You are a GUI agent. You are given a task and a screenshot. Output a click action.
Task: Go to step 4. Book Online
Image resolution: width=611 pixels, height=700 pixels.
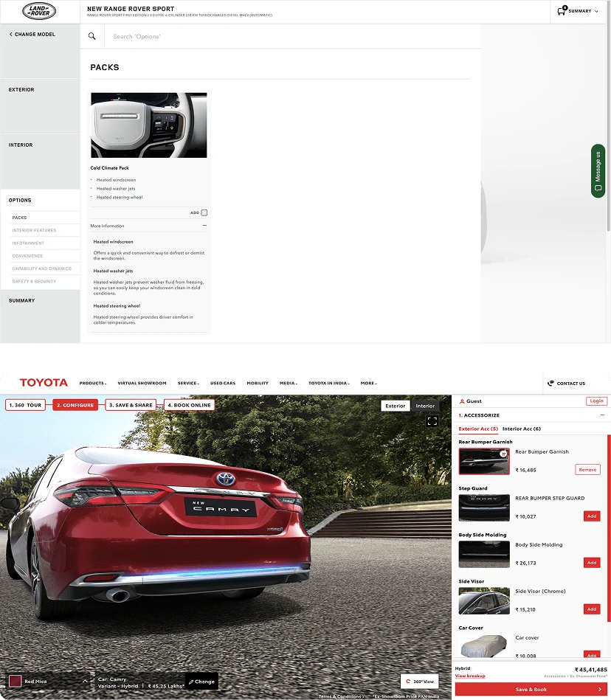pos(190,405)
